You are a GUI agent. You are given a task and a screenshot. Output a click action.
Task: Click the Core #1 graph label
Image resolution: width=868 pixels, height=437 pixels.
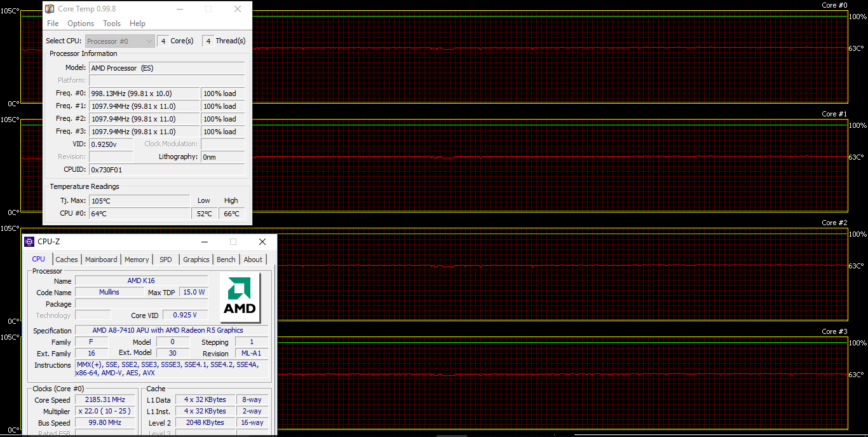(x=834, y=114)
